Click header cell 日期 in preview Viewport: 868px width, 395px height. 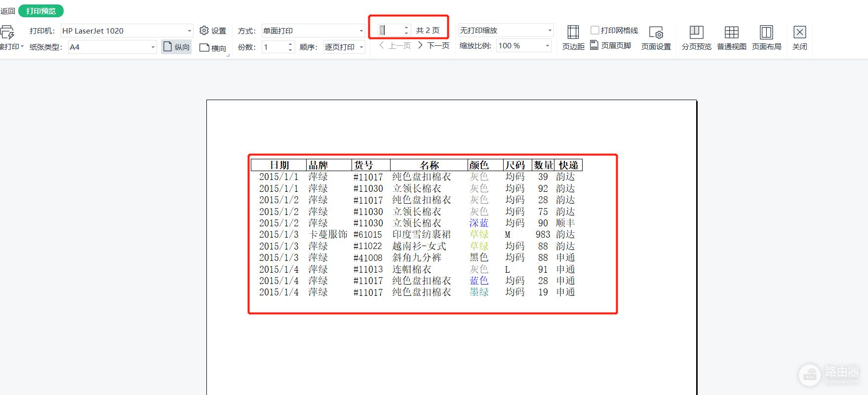[279, 165]
